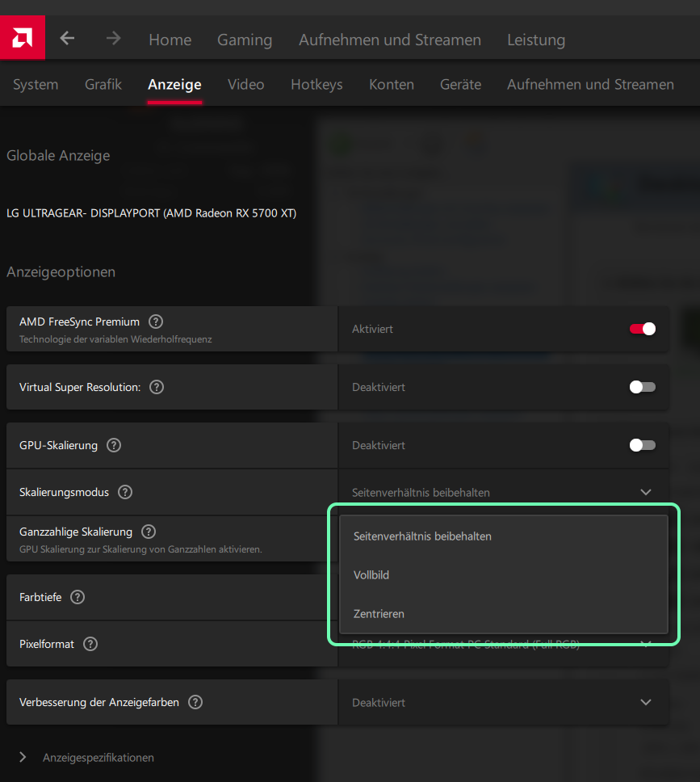This screenshot has height=782, width=700.
Task: Click the Farbtiefe question mark icon
Action: click(77, 597)
